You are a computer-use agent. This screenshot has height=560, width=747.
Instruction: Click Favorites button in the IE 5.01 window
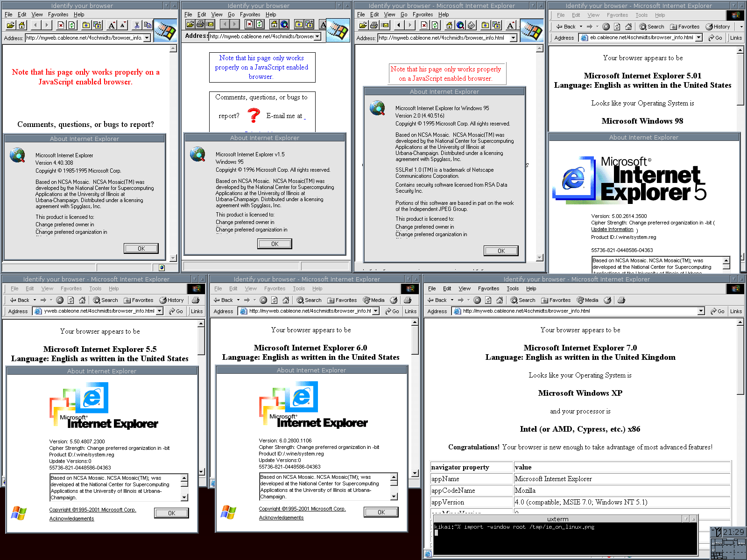pyautogui.click(x=685, y=27)
